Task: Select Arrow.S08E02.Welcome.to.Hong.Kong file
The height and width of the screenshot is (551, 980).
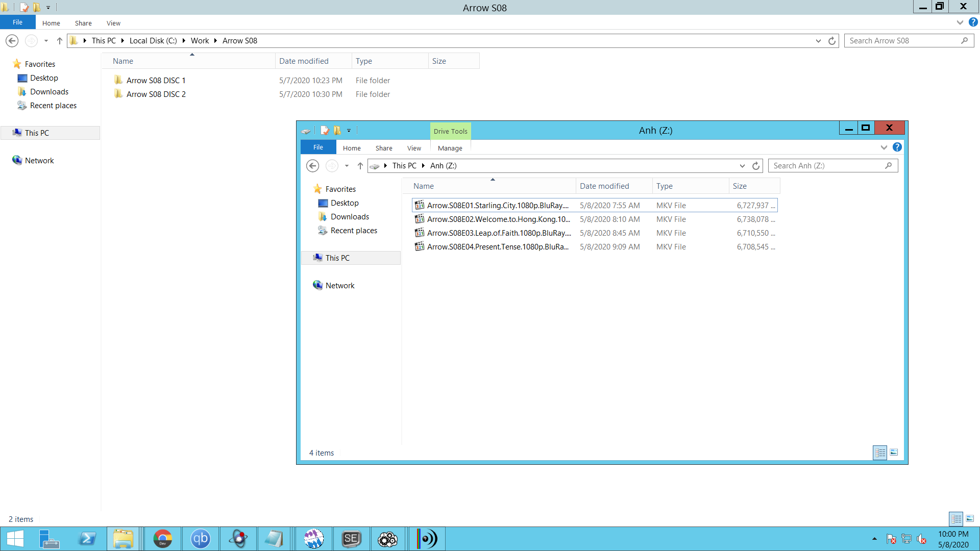Action: pos(595,219)
